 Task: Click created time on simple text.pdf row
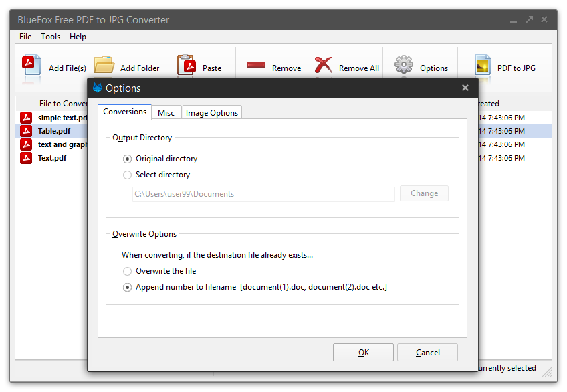(x=501, y=118)
